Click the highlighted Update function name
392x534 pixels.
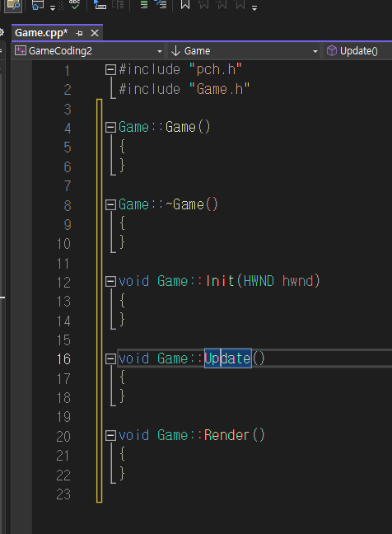(x=227, y=358)
